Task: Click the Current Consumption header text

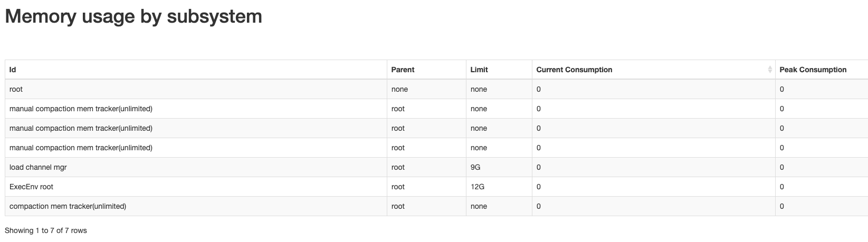Action: 574,70
